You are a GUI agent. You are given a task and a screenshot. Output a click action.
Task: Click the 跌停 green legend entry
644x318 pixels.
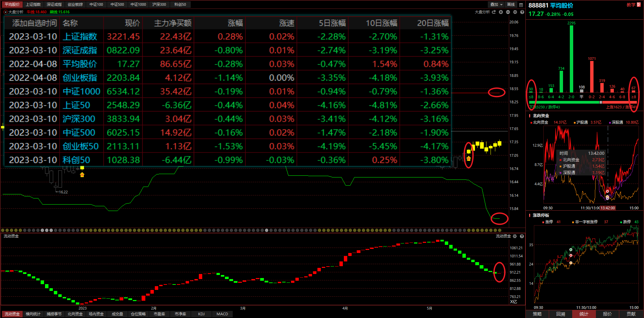click(x=629, y=222)
